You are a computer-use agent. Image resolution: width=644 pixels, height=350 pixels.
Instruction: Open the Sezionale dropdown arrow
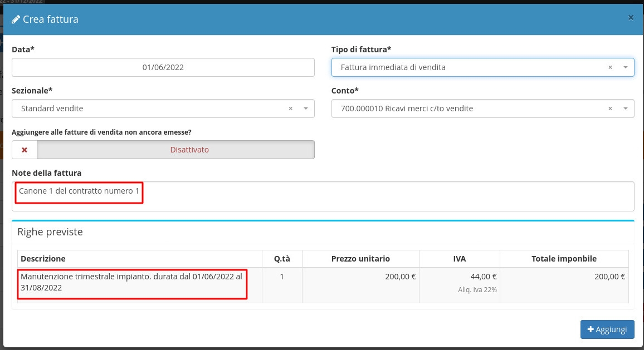pyautogui.click(x=305, y=109)
